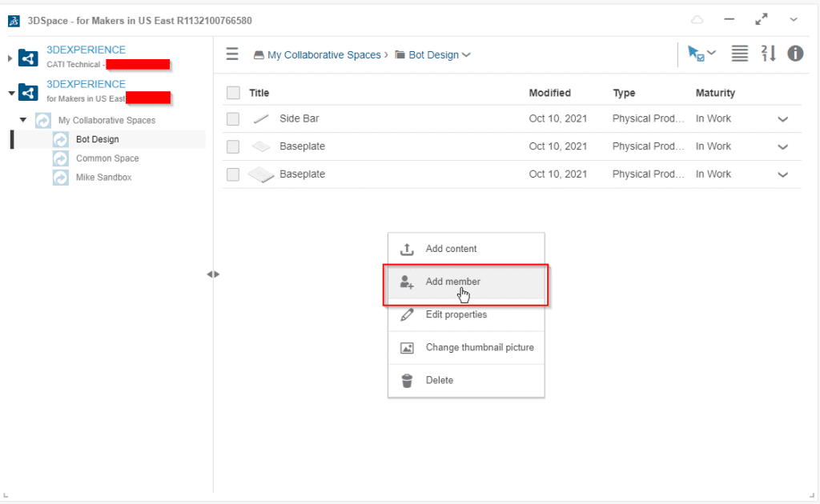Click the second Baseplate row thumbnail
This screenshot has width=820, height=504.
261,174
